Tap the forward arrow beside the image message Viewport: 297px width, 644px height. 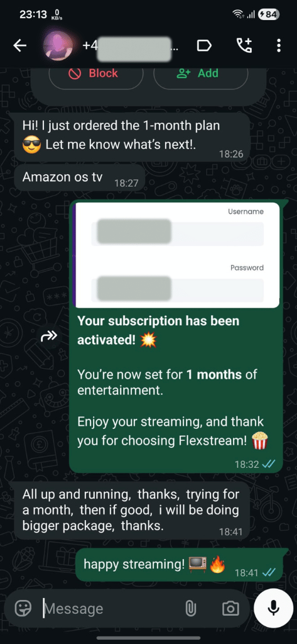pos(49,337)
